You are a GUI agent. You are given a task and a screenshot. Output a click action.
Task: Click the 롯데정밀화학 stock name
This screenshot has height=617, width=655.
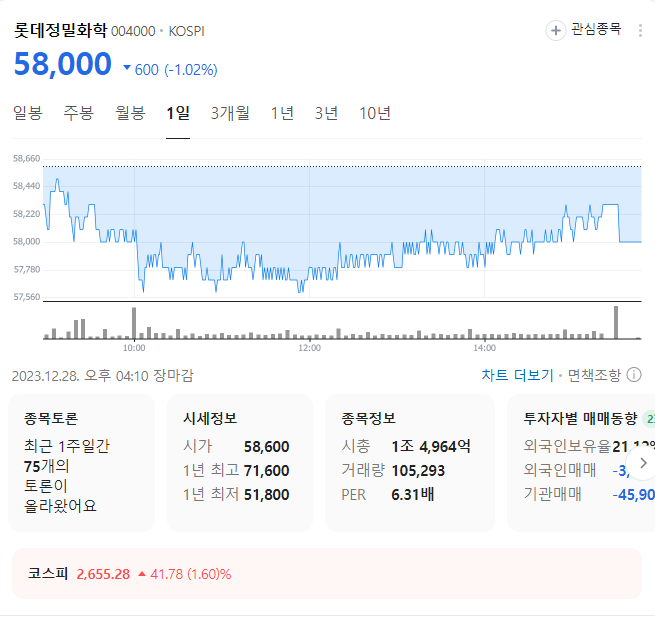click(60, 30)
